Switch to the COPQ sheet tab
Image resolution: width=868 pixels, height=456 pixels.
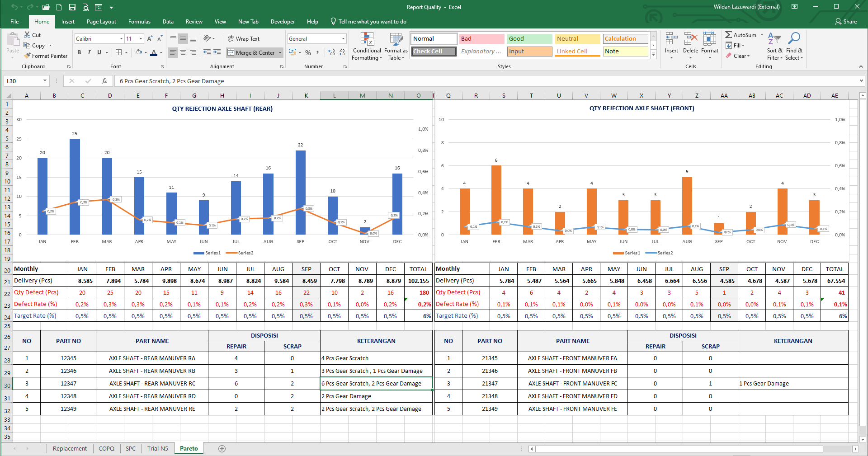pos(106,448)
